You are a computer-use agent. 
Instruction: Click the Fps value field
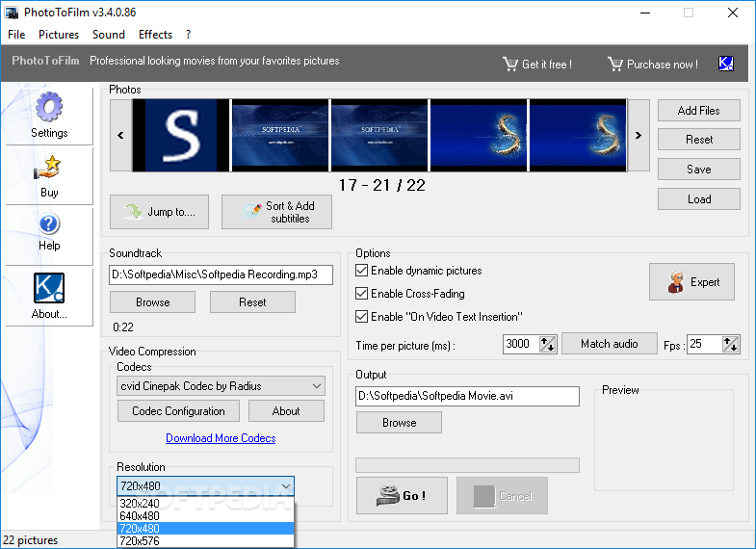point(705,344)
